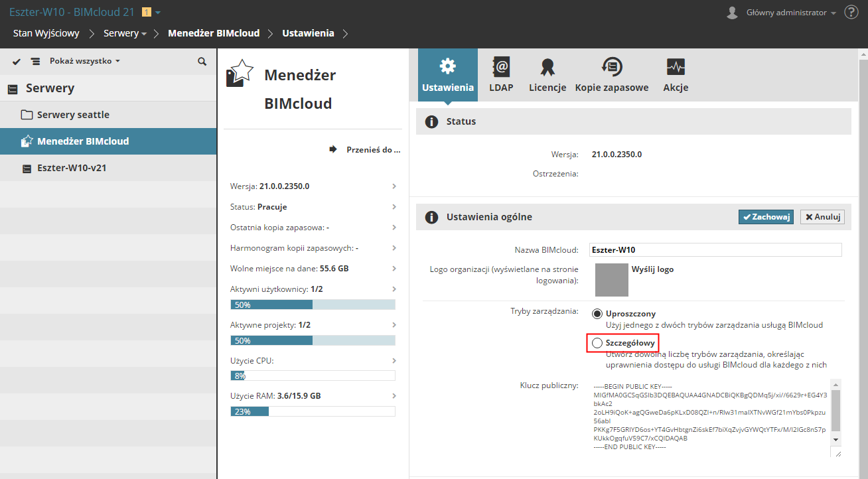
Task: Click the Użycie CPU 8% progress bar
Action: tap(313, 376)
